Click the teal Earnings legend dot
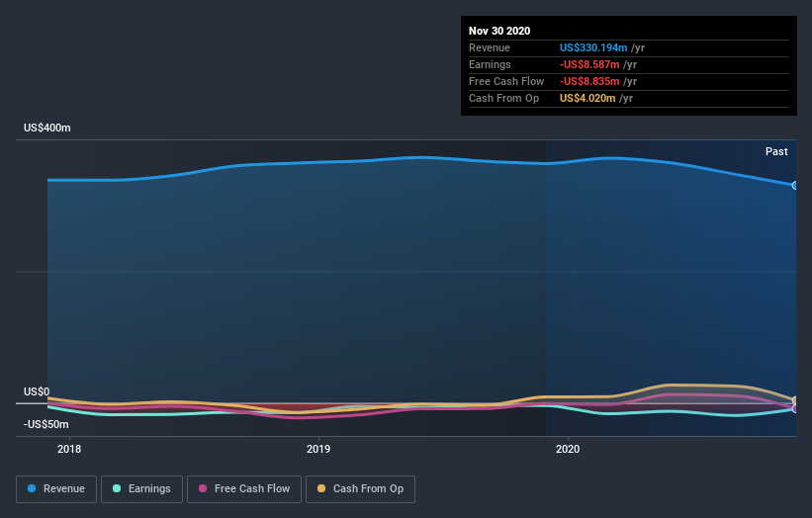Screen dimensions: 812x518 [117, 488]
